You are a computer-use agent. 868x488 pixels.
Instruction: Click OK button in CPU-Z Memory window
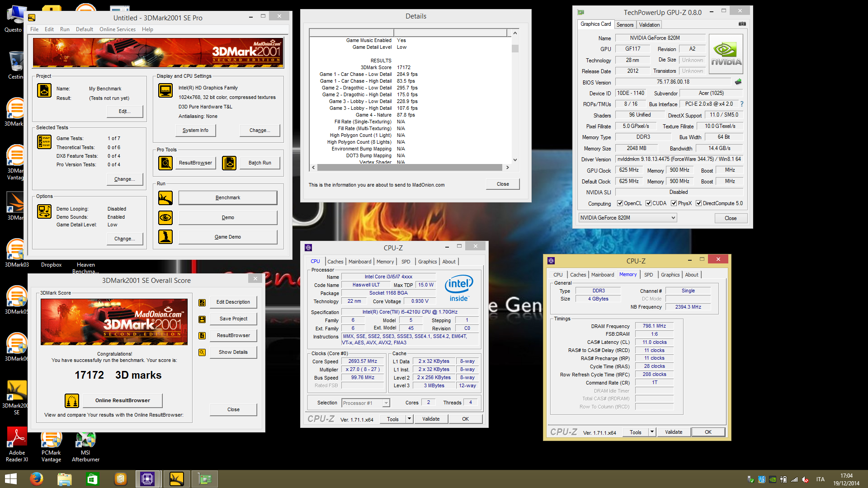(708, 432)
